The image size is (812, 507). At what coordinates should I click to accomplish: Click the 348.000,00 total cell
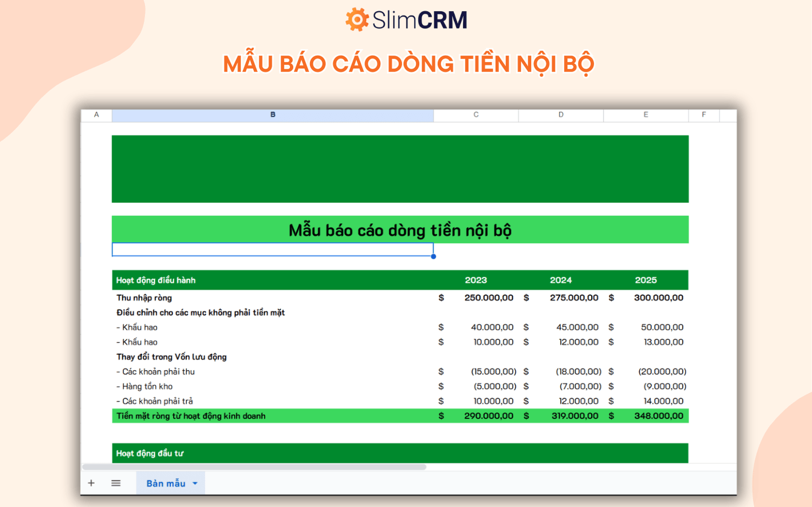646,416
